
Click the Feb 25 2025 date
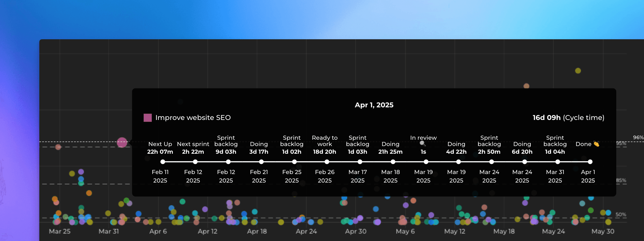click(x=292, y=176)
